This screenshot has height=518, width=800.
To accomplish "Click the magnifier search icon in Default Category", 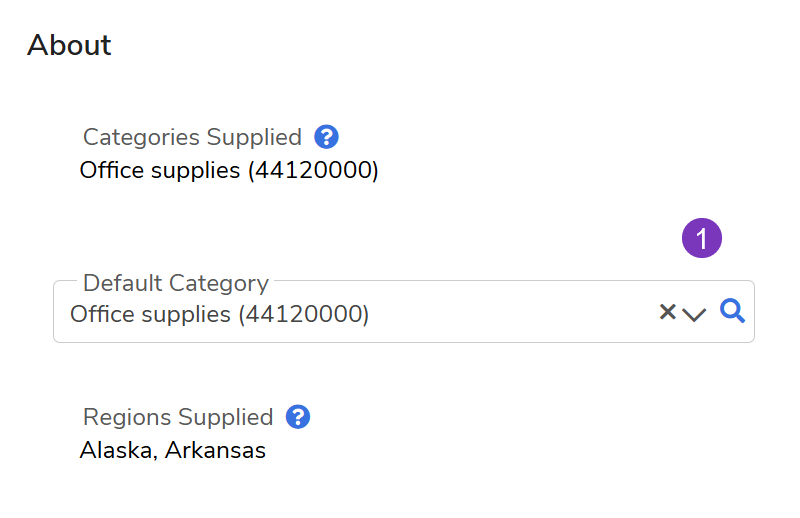I will click(733, 312).
